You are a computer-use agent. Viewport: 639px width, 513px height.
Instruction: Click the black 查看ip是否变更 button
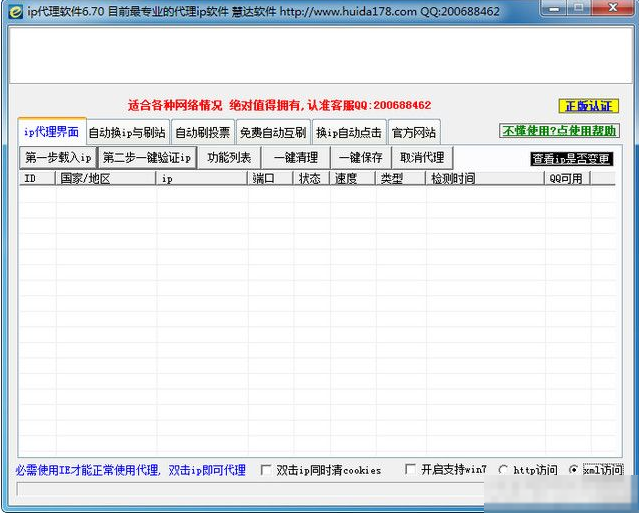(x=571, y=159)
